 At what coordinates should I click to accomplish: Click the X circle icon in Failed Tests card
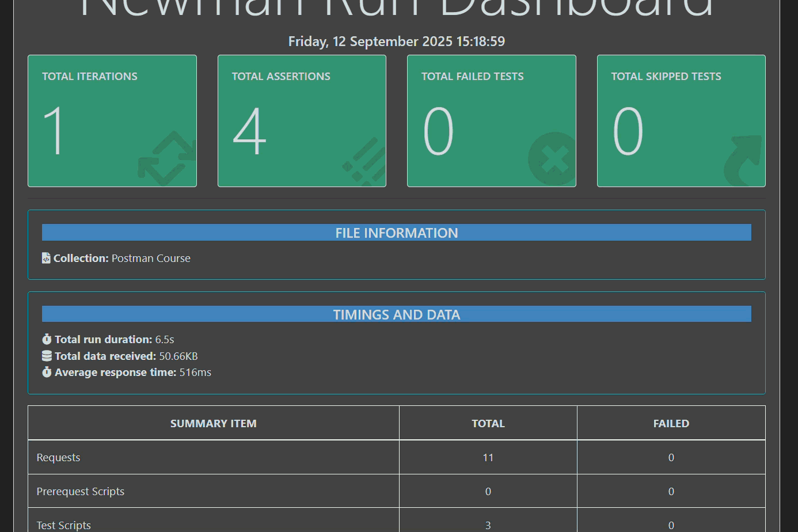[552, 159]
